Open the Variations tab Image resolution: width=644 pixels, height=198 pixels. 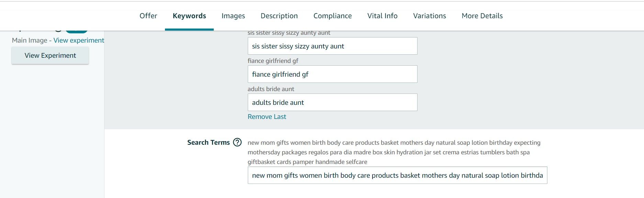tap(430, 16)
